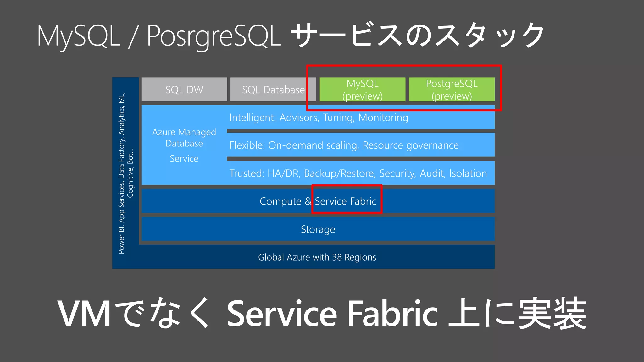644x362 pixels.
Task: Click the caption 'VMでなく Service Fabric 上に実装'
Action: tap(322, 313)
